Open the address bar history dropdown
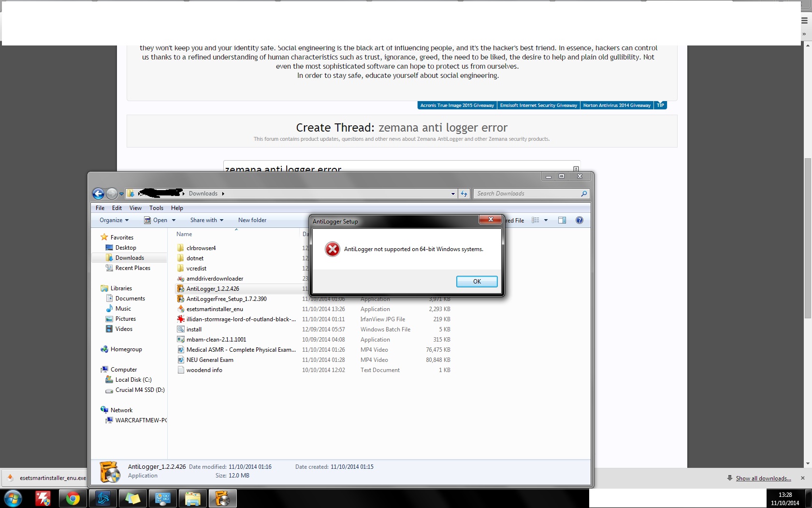This screenshot has height=508, width=812. tap(453, 194)
